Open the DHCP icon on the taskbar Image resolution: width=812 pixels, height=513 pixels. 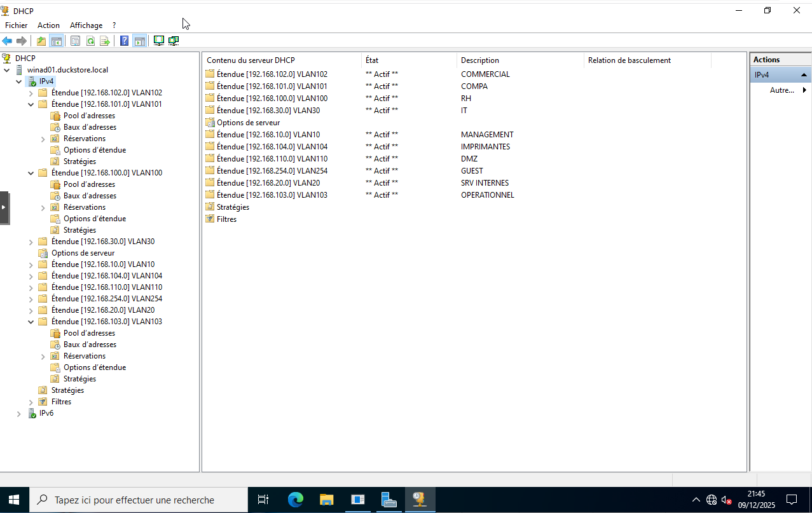pyautogui.click(x=420, y=500)
